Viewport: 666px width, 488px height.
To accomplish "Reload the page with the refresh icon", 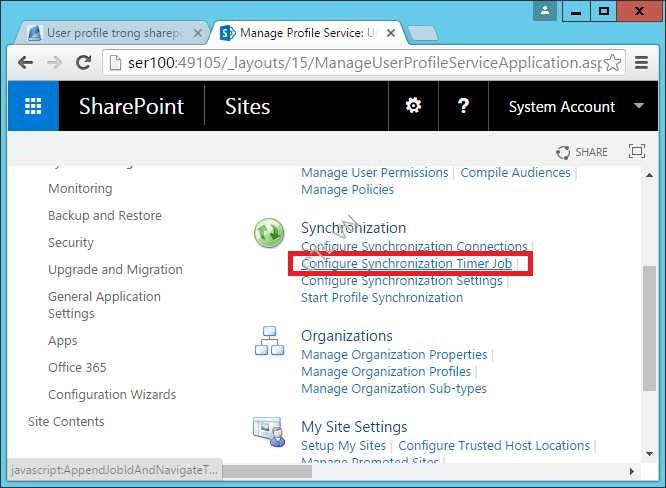I will click(x=85, y=62).
